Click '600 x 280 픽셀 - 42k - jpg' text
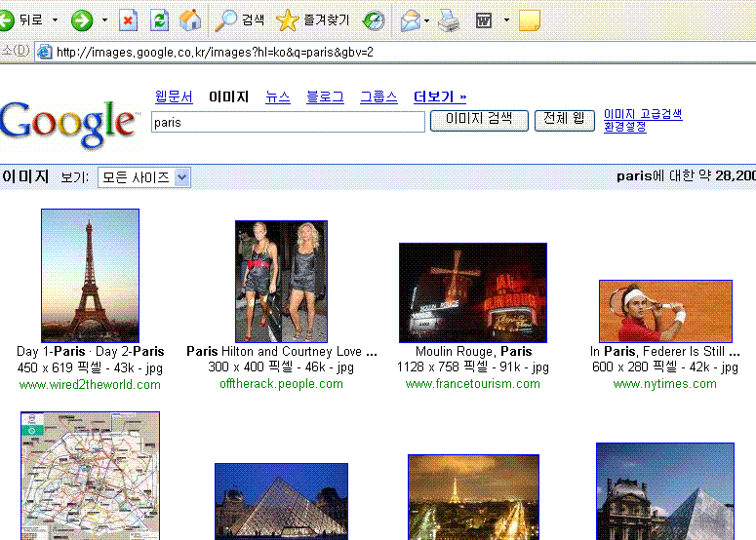Viewport: 756px width, 540px height. [665, 367]
